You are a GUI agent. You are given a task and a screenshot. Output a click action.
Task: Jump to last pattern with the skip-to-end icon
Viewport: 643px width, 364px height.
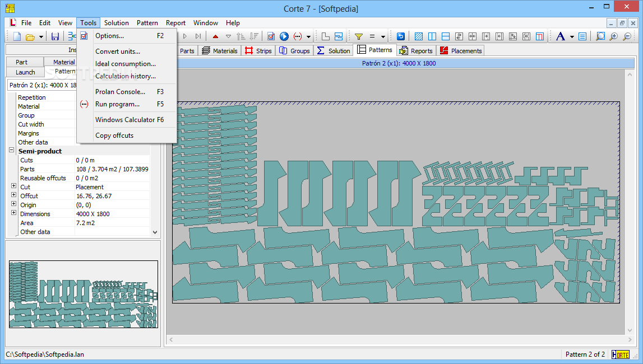click(198, 36)
